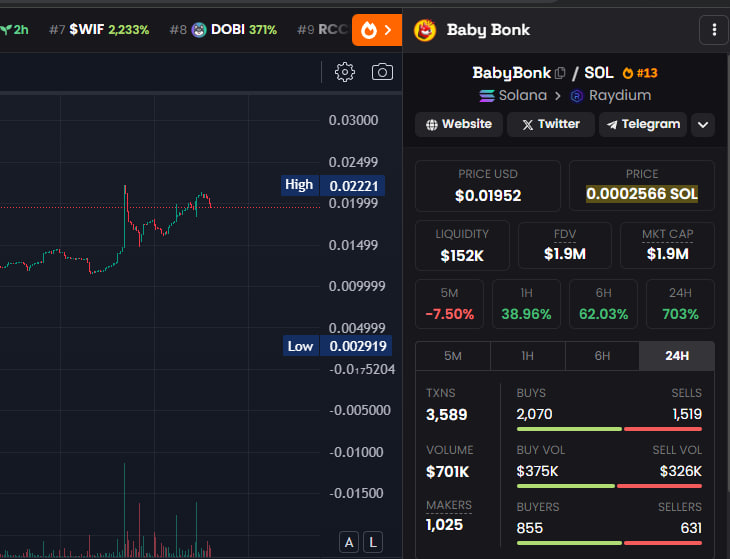Viewport: 730px width, 559px height.
Task: Open the Telegram link button
Action: click(643, 124)
